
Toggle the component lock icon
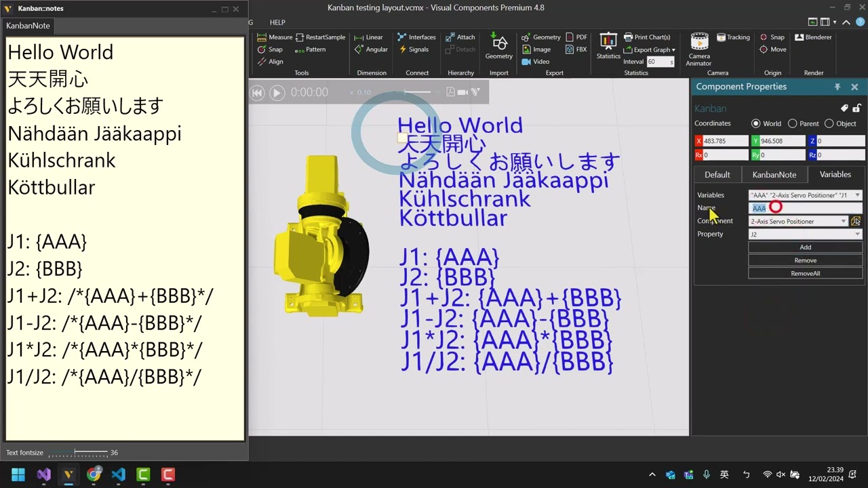(x=856, y=108)
